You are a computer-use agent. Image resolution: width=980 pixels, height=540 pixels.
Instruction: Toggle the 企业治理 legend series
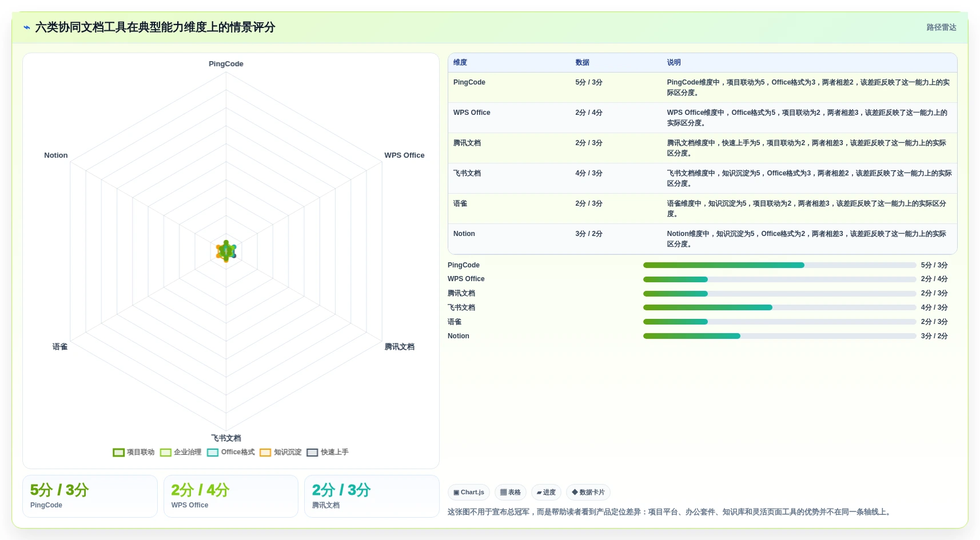click(181, 452)
